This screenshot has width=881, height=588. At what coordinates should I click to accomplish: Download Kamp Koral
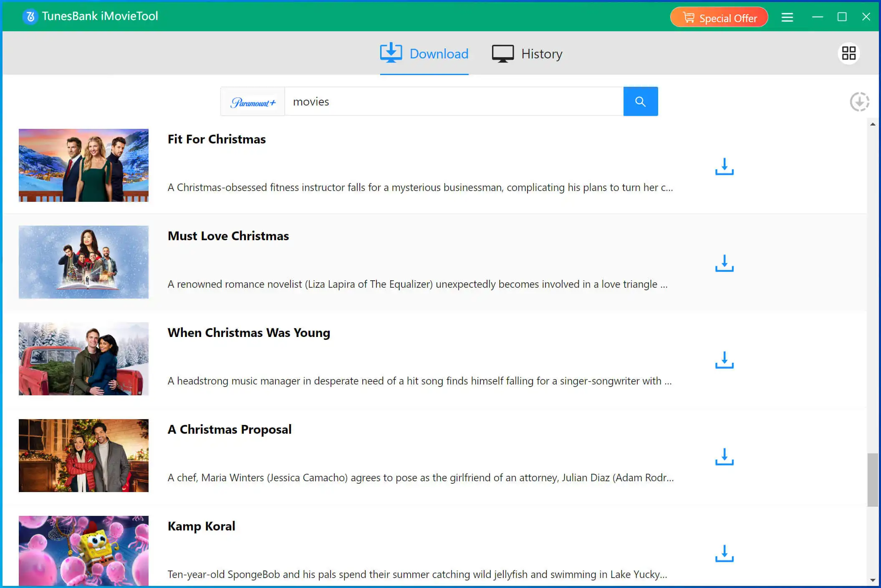click(724, 553)
